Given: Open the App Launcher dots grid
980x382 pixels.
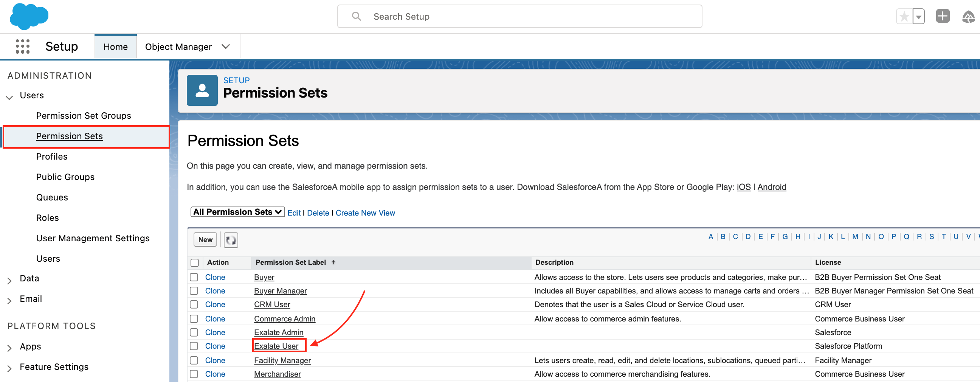Looking at the screenshot, I should (22, 47).
